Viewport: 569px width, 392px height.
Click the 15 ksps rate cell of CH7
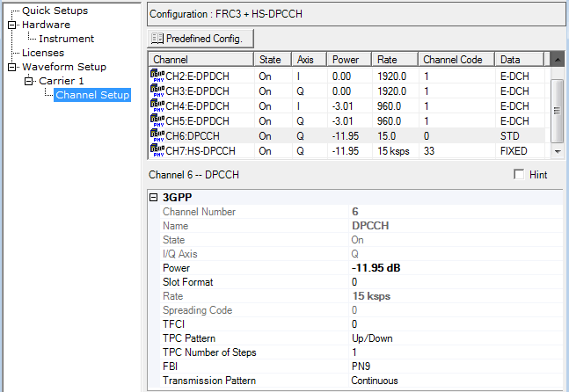click(x=393, y=151)
